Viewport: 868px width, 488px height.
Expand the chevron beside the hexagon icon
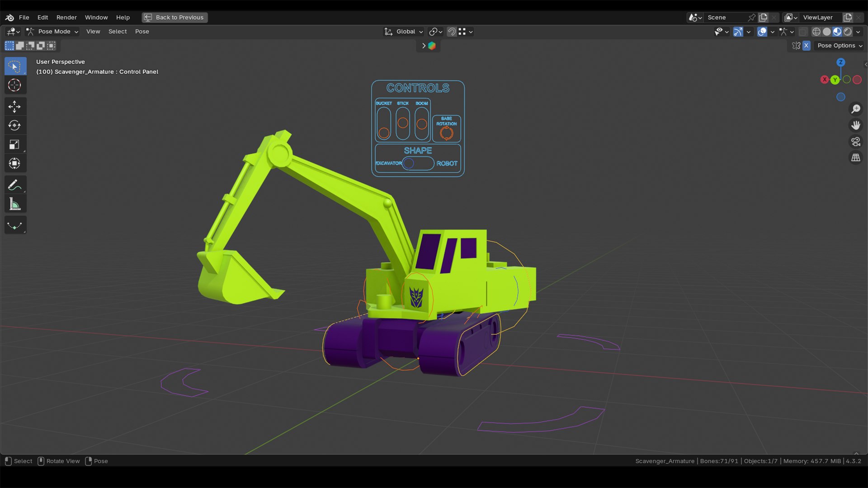point(424,46)
